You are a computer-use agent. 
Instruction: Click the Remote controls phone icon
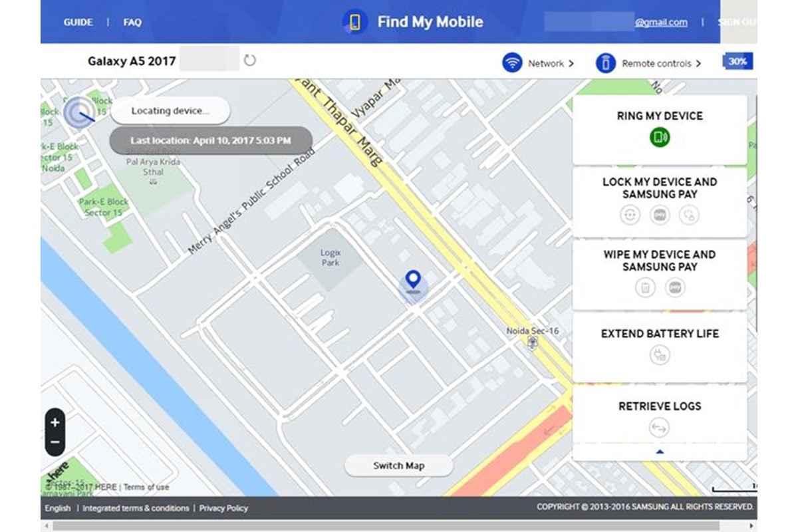[605, 63]
